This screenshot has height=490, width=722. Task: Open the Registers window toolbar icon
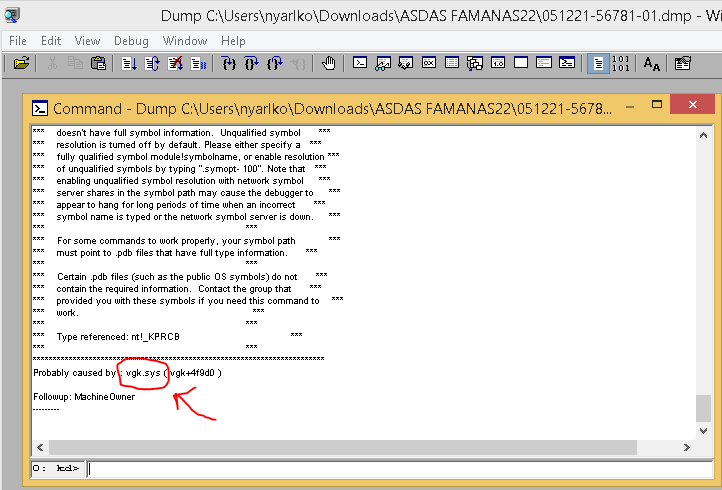tap(429, 63)
